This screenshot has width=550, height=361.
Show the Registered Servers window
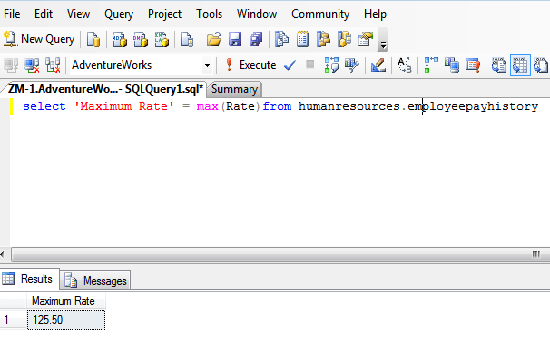[x=282, y=39]
